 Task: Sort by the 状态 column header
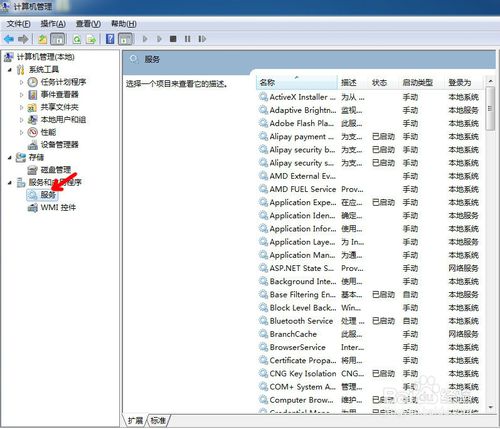[x=384, y=83]
